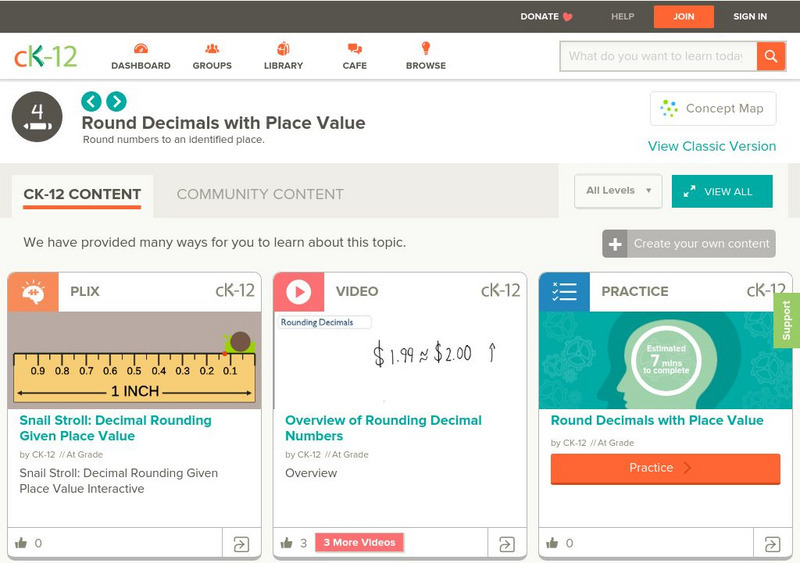The image size is (800, 563).
Task: Open Groups from the people icon
Action: (212, 49)
